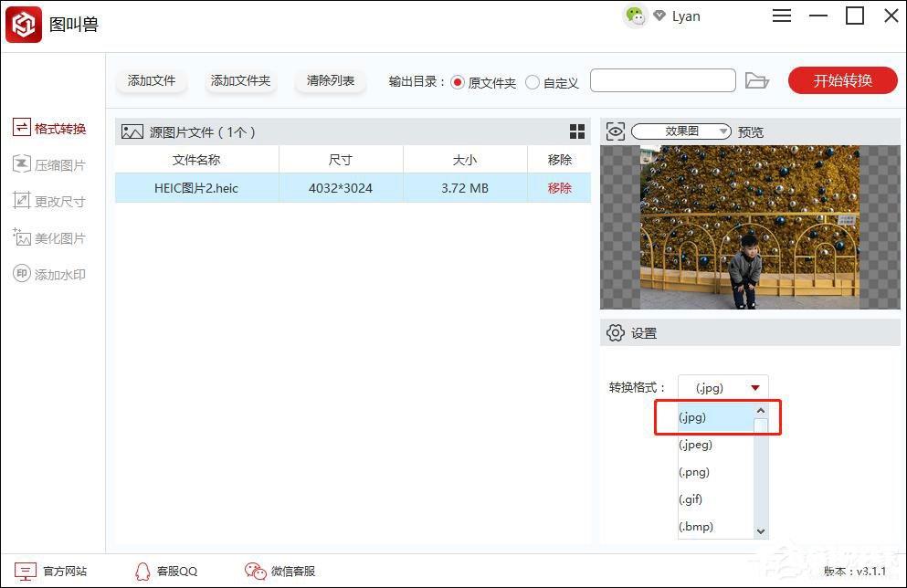The height and width of the screenshot is (588, 907).
Task: Click the preview photo thumbnail
Action: (750, 226)
